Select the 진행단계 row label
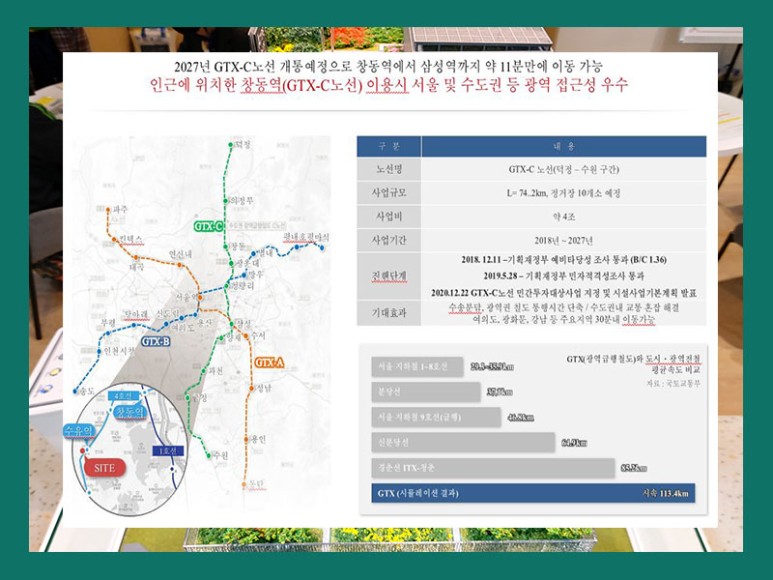This screenshot has height=580, width=773. (389, 276)
